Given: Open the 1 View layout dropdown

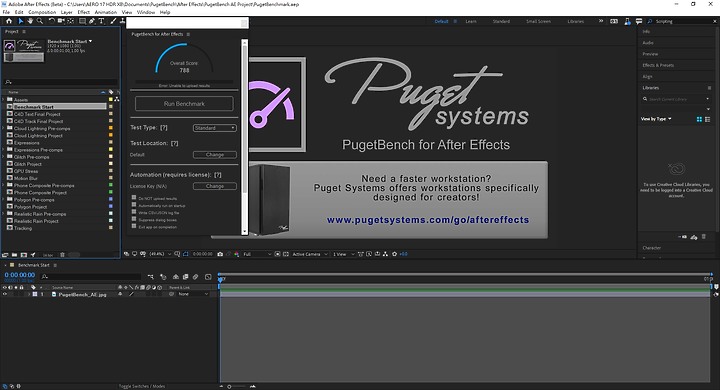Looking at the screenshot, I should [343, 254].
